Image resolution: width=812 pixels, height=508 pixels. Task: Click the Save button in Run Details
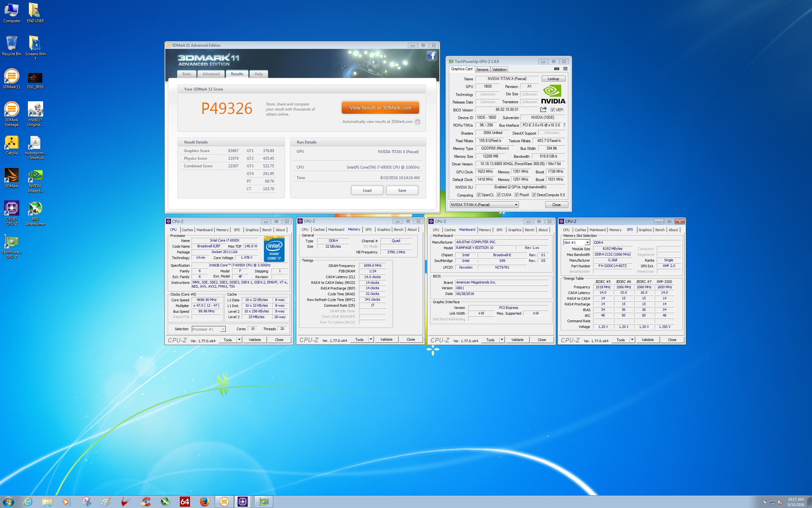pyautogui.click(x=402, y=190)
